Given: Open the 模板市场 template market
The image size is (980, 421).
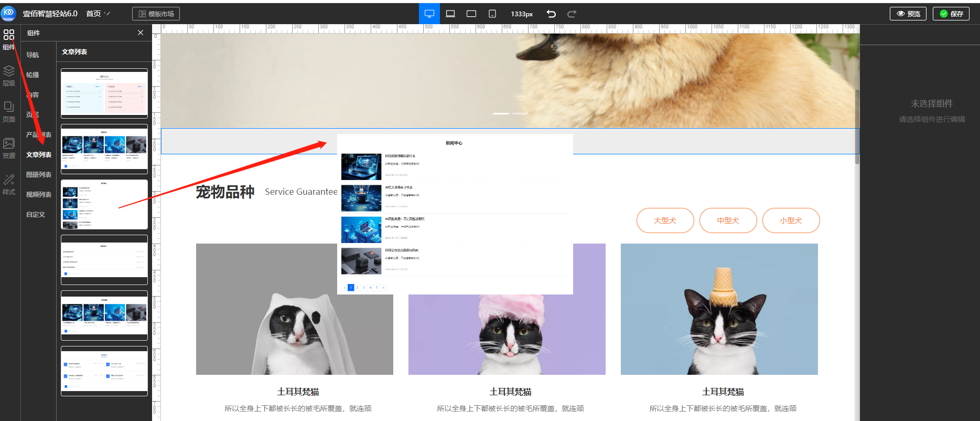Looking at the screenshot, I should point(156,14).
